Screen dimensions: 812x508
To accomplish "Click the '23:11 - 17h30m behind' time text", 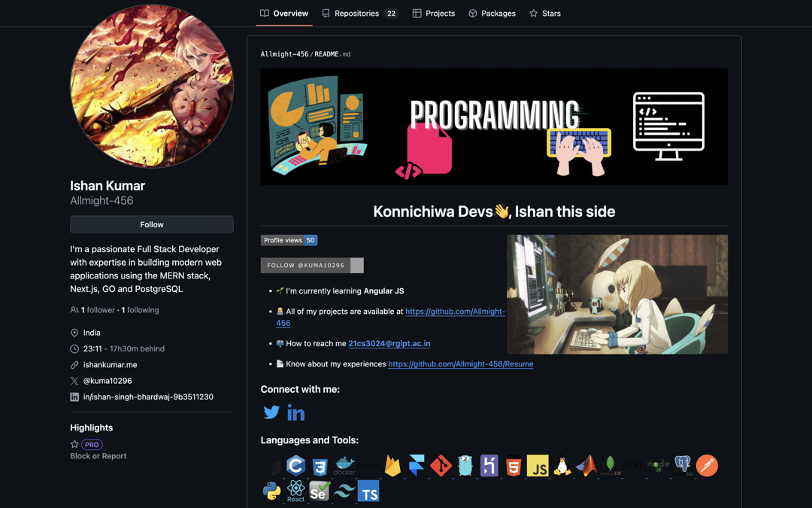I will pyautogui.click(x=124, y=349).
